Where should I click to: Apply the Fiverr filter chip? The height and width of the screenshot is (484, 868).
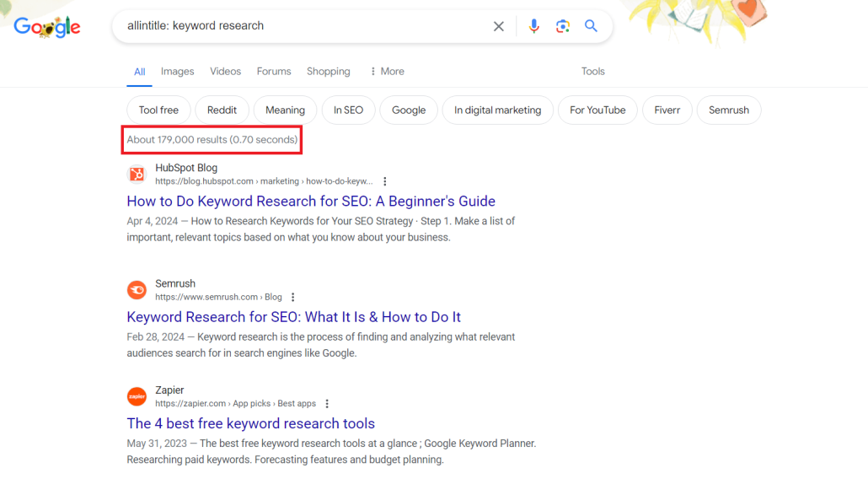coord(667,110)
